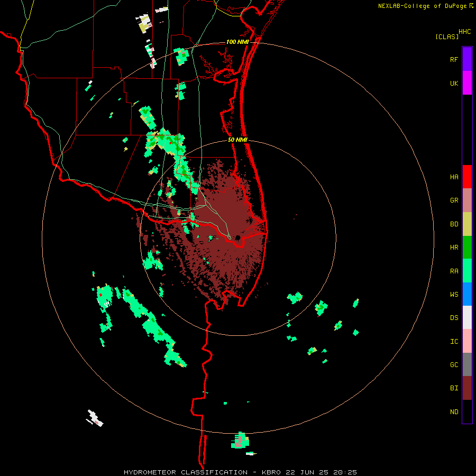Click the HA red legend swatch
The width and height of the screenshot is (476, 476).
[x=467, y=177]
